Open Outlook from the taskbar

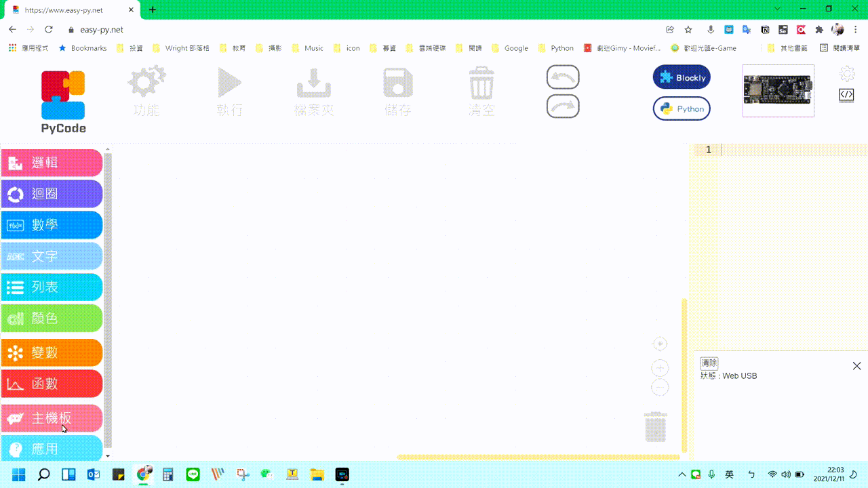(x=94, y=474)
